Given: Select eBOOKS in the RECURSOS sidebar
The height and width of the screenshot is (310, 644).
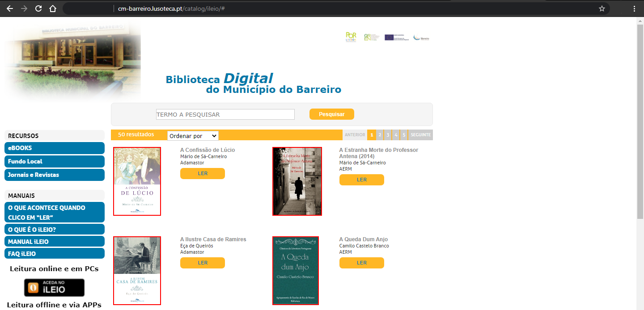Looking at the screenshot, I should [x=54, y=148].
